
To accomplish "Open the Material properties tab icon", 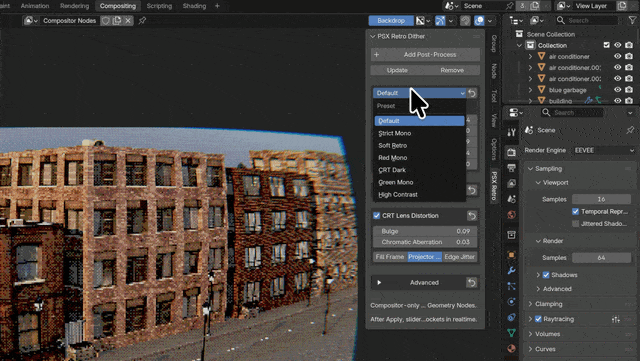I will [x=511, y=348].
